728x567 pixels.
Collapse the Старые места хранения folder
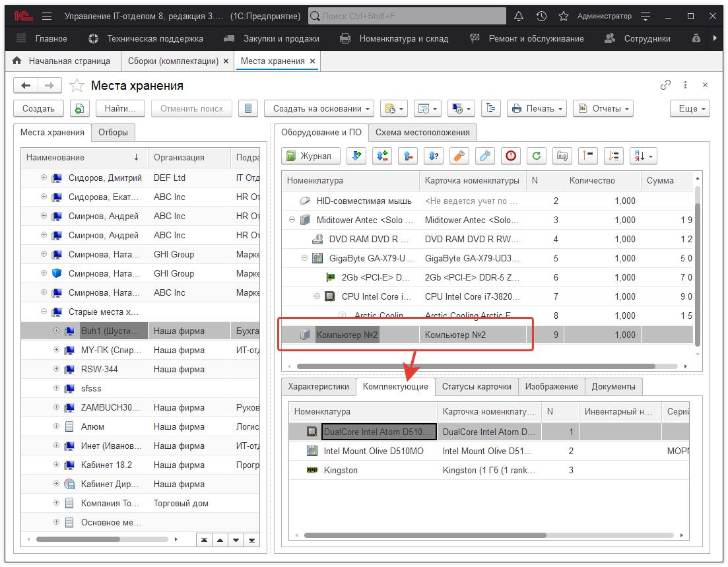coord(44,312)
